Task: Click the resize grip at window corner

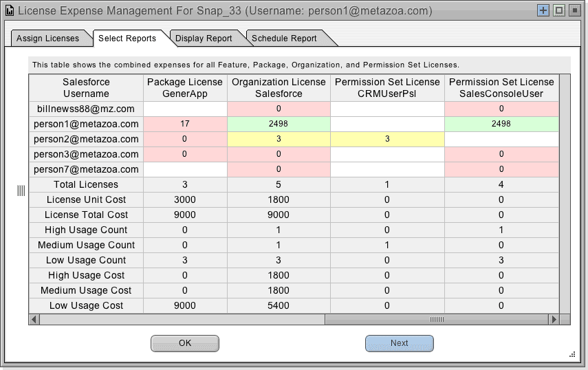Action: pyautogui.click(x=572, y=354)
